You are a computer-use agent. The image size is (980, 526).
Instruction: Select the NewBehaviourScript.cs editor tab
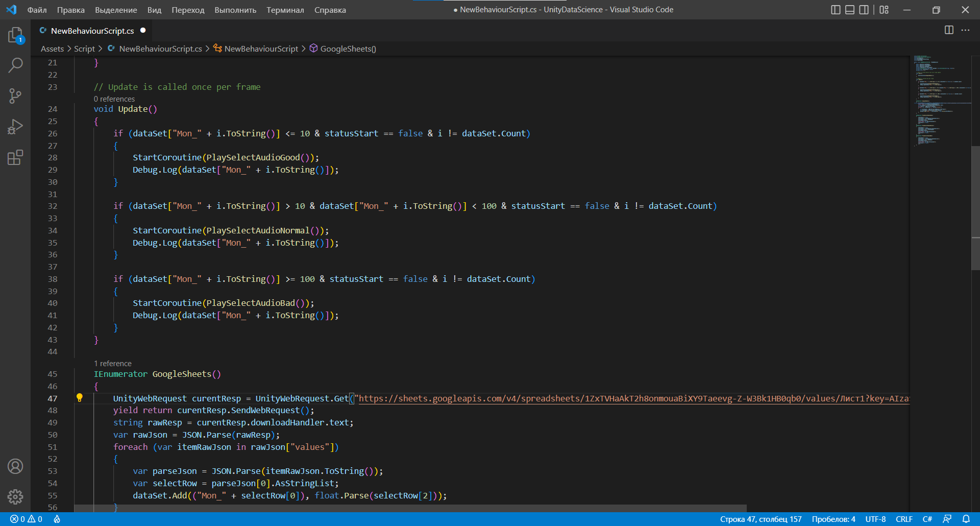coord(92,31)
